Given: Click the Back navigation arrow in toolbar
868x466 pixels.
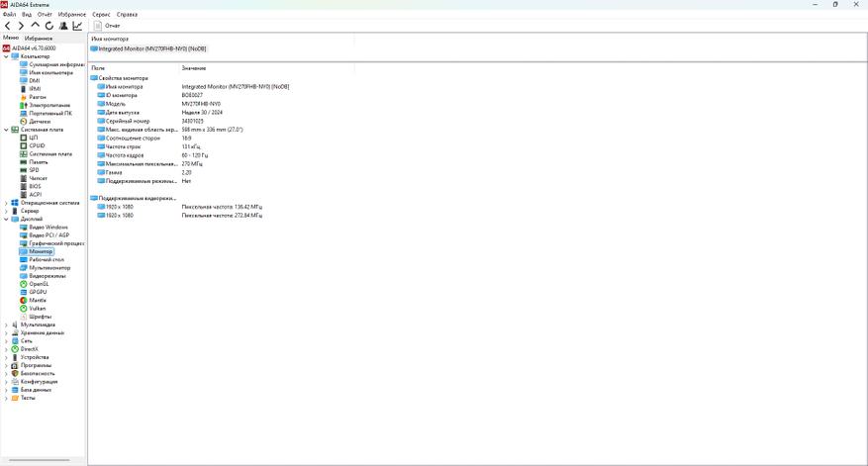Looking at the screenshot, I should [7, 26].
